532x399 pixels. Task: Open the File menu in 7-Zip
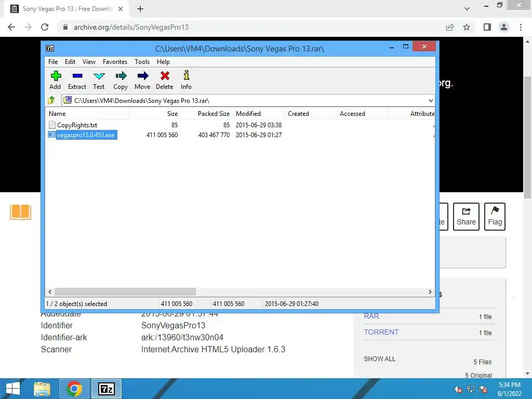point(53,62)
